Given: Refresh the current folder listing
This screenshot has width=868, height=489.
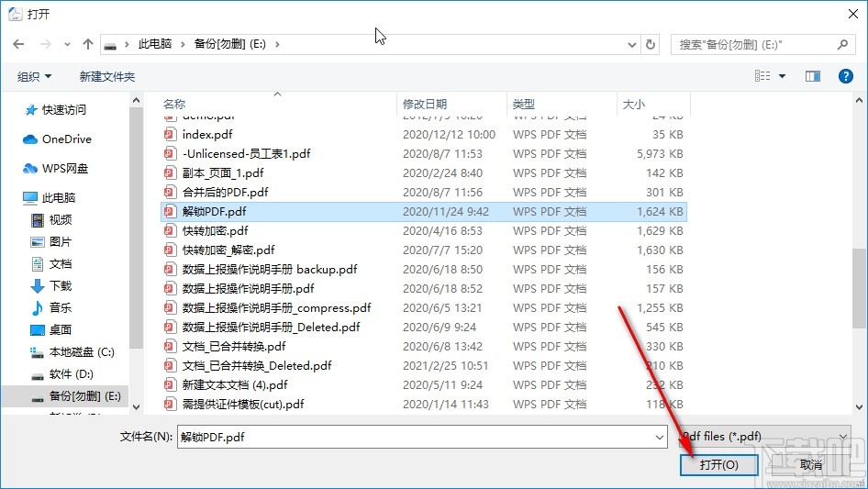Looking at the screenshot, I should tap(651, 44).
